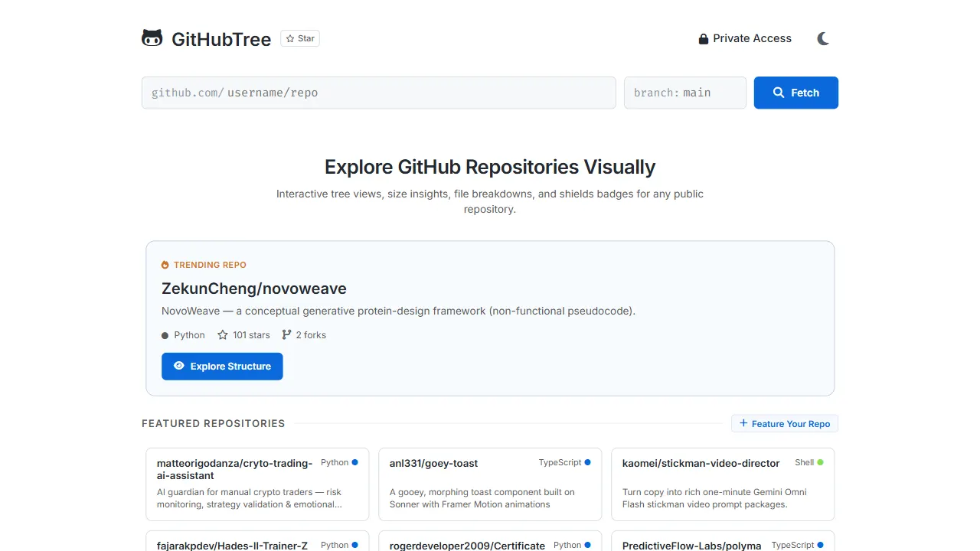Open the fajarakpdev/Hades-II-Trainer-Z card
Screen dimensions: 980x551
pos(257,541)
